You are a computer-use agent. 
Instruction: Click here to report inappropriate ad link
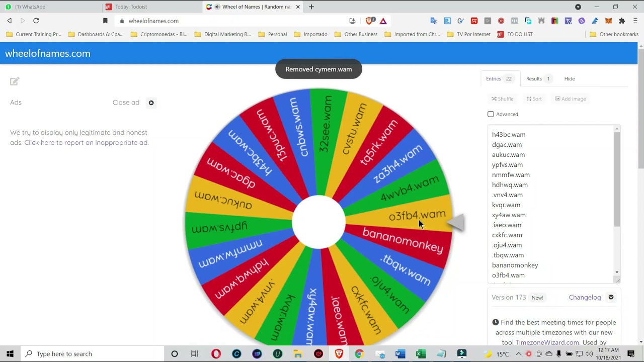(x=87, y=142)
